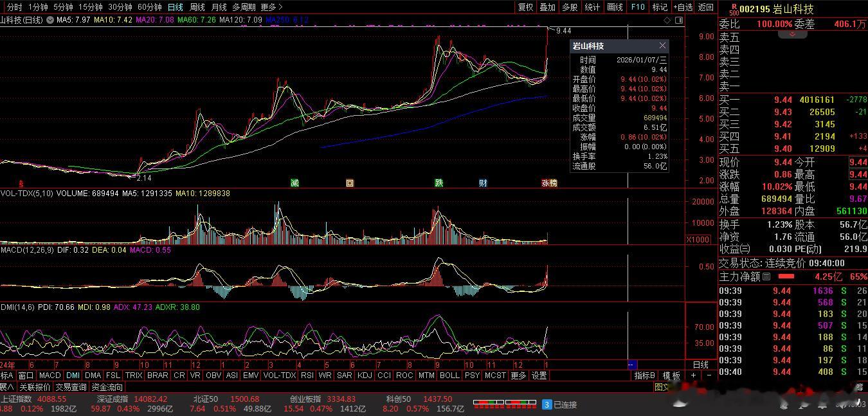Select OBV indicator tab
The width and height of the screenshot is (868, 416).
point(213,375)
